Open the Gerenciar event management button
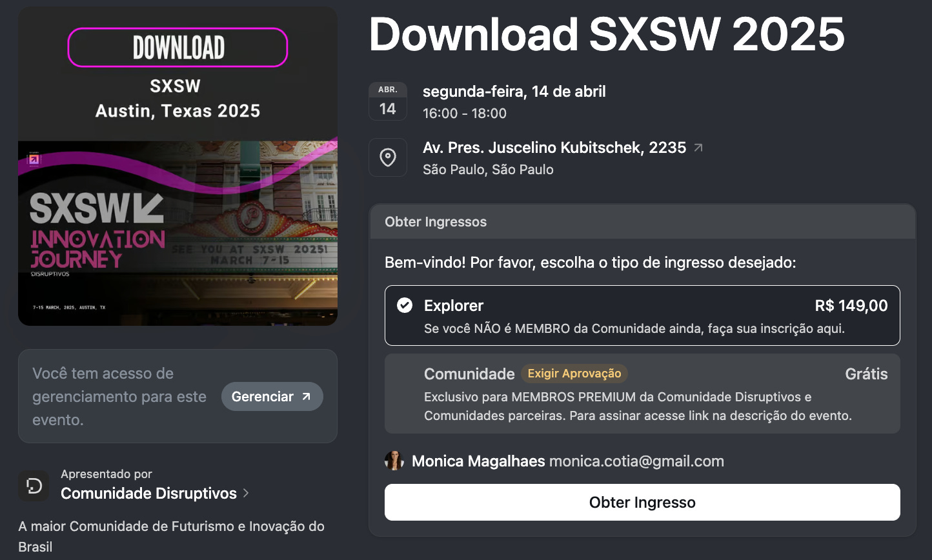Image resolution: width=932 pixels, height=560 pixels. click(x=272, y=397)
